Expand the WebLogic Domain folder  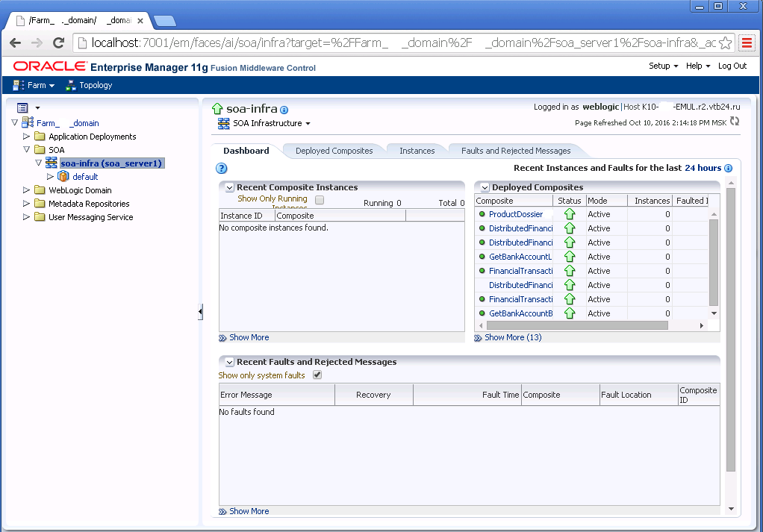pos(26,190)
